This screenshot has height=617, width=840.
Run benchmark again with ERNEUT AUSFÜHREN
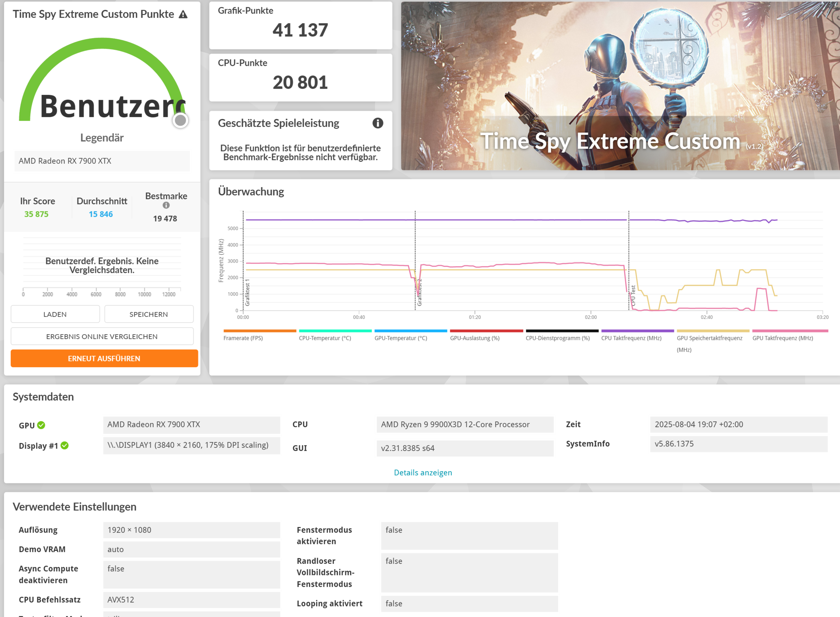pyautogui.click(x=104, y=358)
